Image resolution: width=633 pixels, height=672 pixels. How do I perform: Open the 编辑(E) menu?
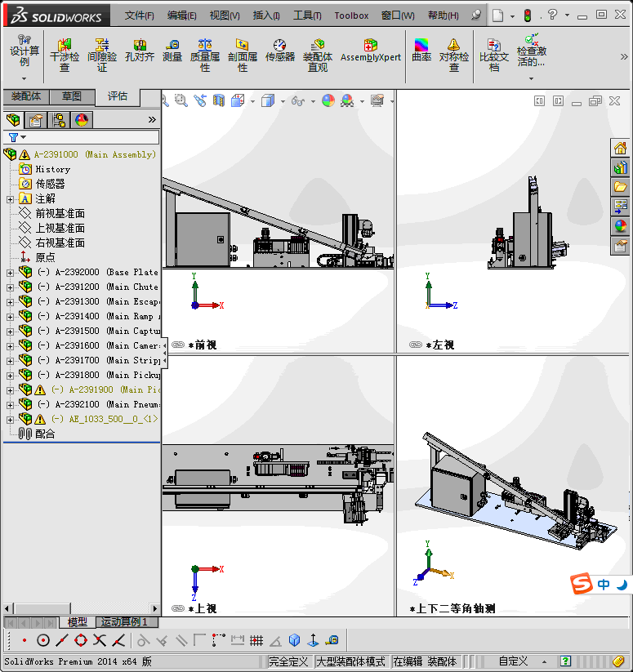[181, 16]
